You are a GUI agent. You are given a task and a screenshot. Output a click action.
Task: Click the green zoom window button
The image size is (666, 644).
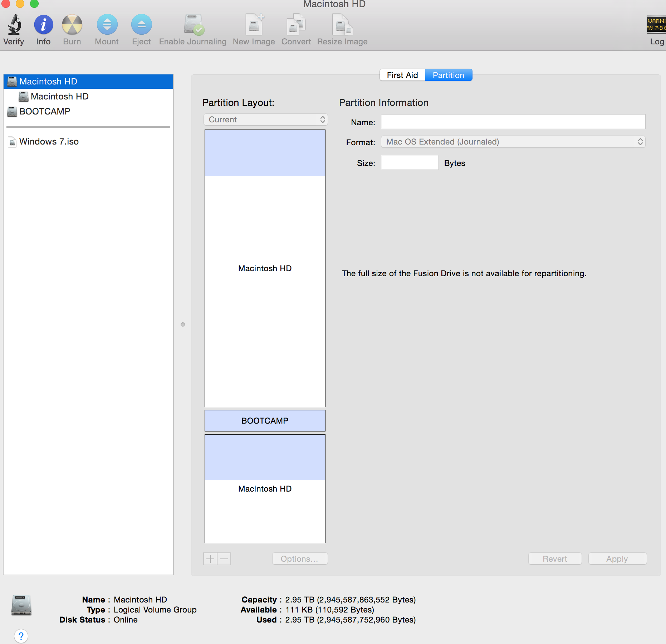34,4
